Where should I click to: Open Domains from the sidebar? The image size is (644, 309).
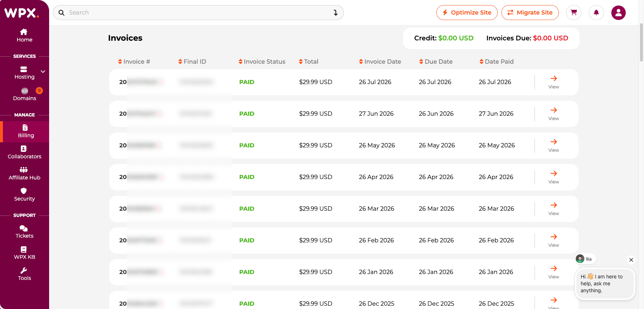click(24, 94)
